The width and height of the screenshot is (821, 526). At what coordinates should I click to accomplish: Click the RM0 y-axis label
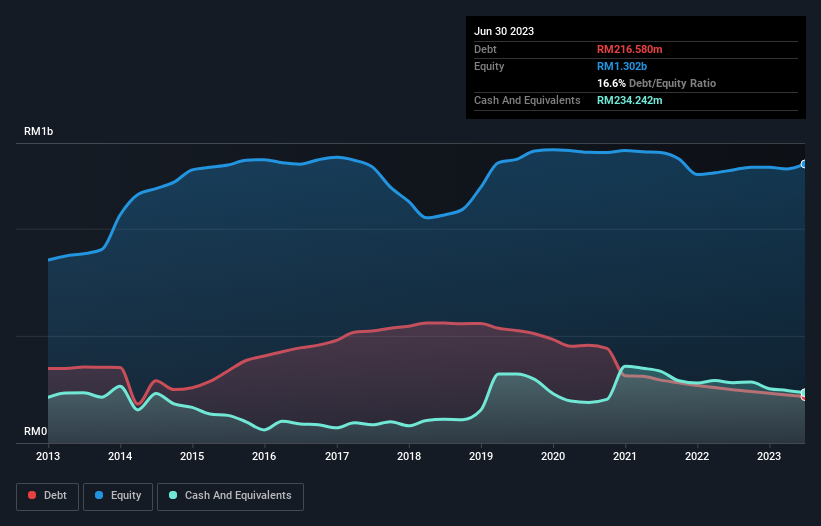tap(36, 432)
